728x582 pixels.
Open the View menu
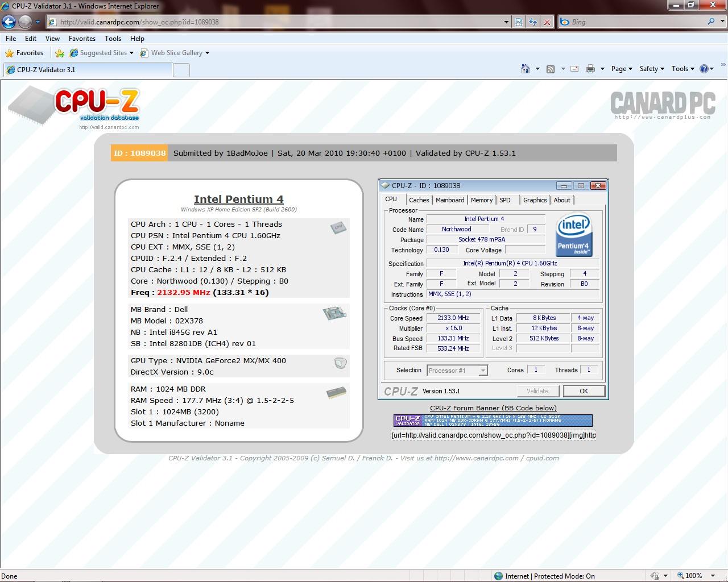click(x=52, y=39)
